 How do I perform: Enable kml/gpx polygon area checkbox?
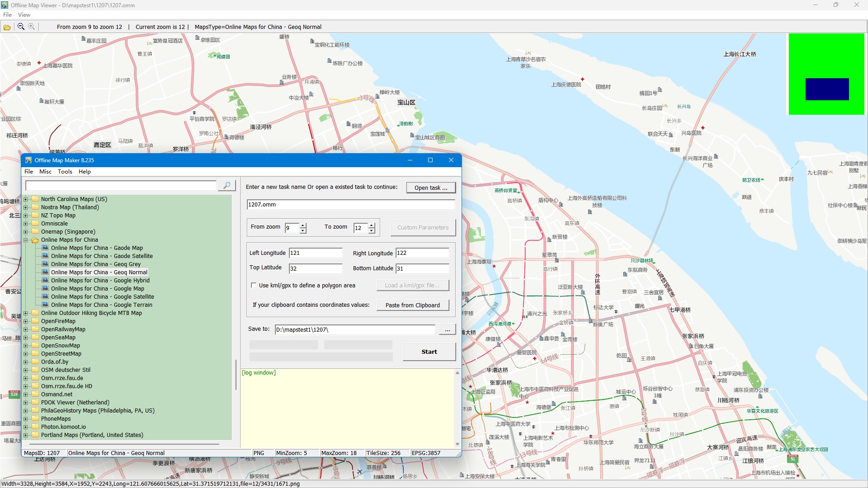(254, 286)
